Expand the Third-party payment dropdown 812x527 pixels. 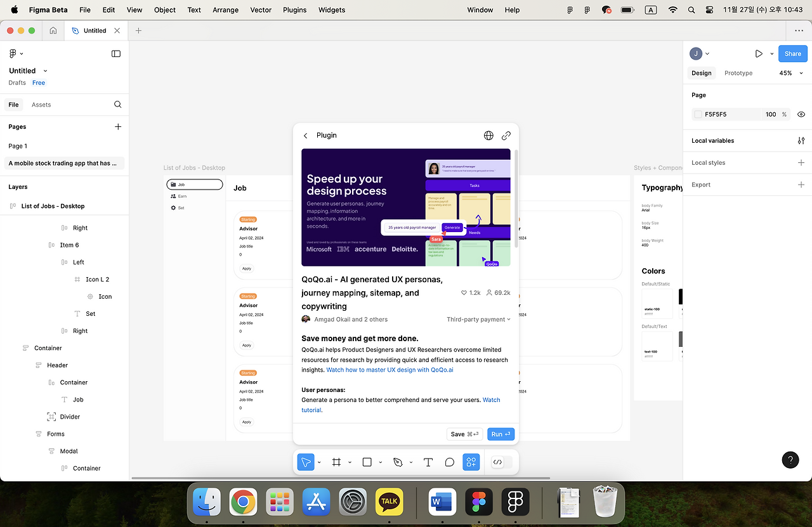click(x=478, y=320)
